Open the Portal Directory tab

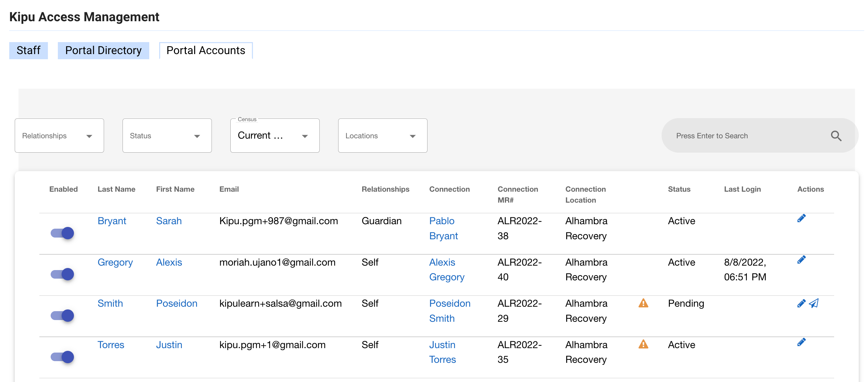tap(103, 50)
